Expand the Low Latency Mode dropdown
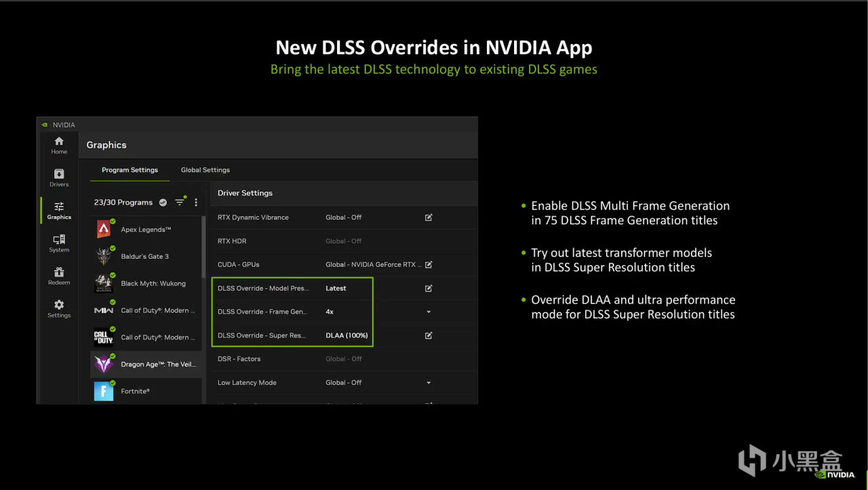This screenshot has width=868, height=490. [429, 383]
